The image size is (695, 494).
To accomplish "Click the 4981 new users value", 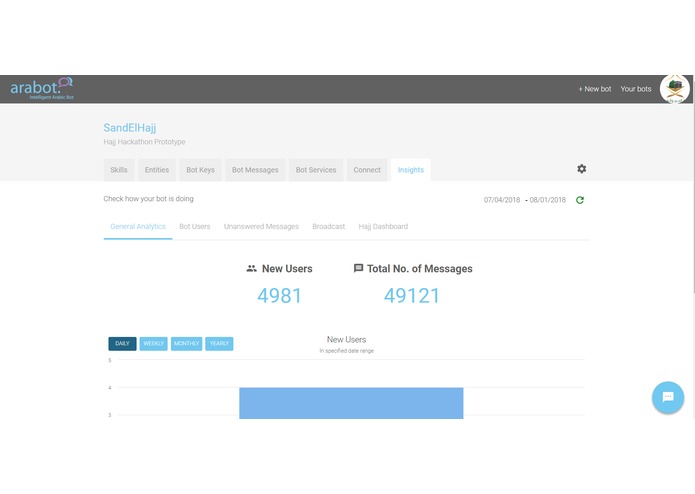I will pyautogui.click(x=280, y=296).
